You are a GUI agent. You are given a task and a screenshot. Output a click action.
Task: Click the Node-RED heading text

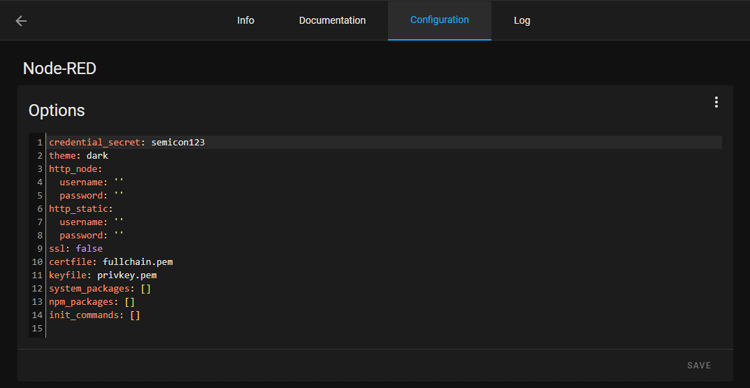(x=60, y=69)
